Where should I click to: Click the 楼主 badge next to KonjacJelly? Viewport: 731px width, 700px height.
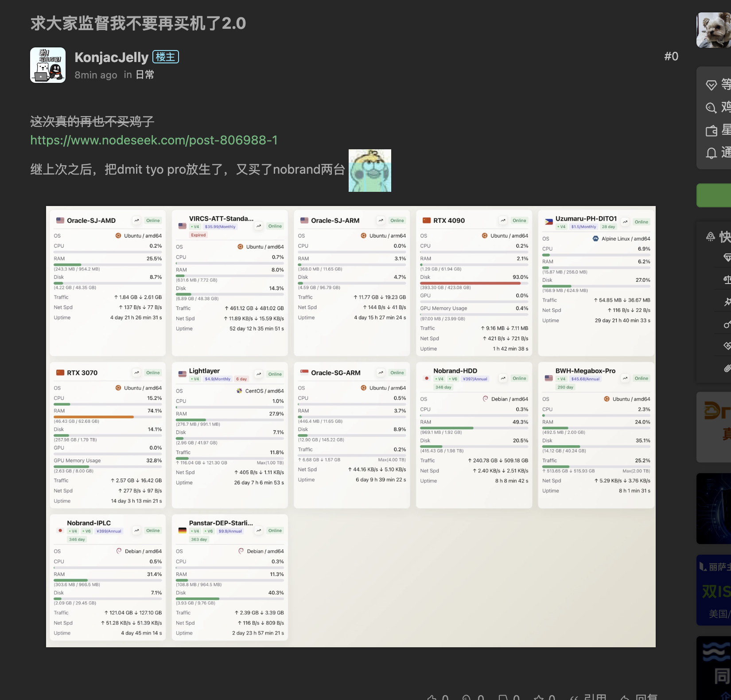point(166,57)
